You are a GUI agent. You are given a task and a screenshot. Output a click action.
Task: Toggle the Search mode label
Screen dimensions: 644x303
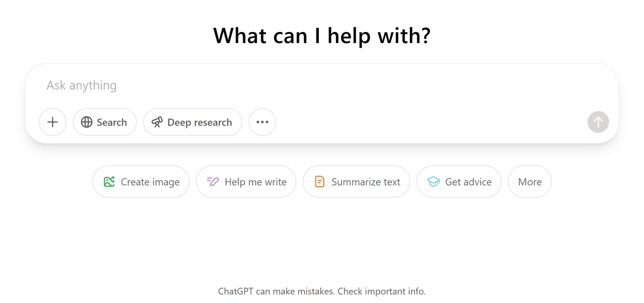coord(112,122)
